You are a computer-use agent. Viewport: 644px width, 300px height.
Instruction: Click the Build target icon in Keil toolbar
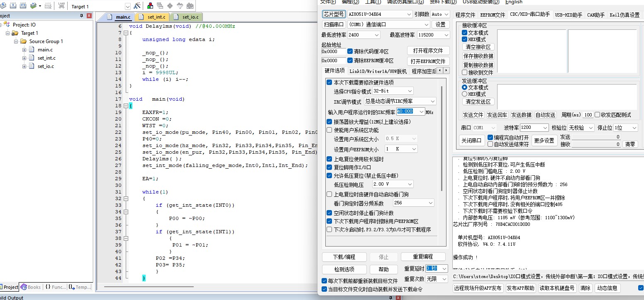[x=13, y=6]
